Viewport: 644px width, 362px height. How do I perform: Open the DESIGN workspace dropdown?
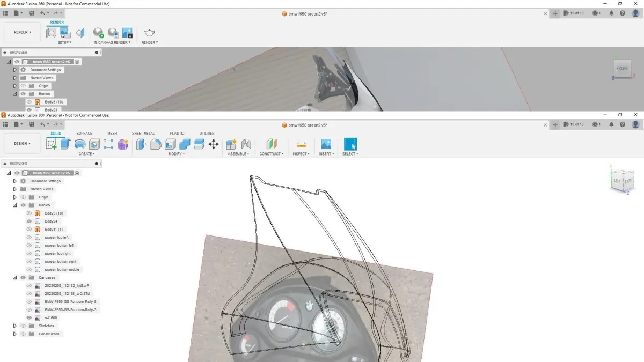tap(23, 143)
